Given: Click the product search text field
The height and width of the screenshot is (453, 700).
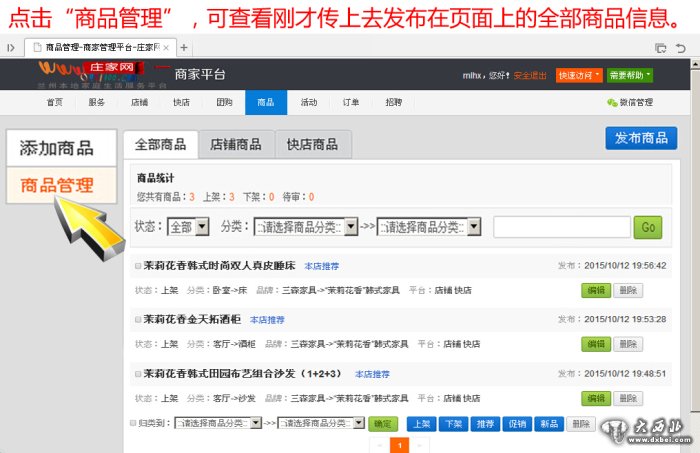Looking at the screenshot, I should [x=561, y=227].
